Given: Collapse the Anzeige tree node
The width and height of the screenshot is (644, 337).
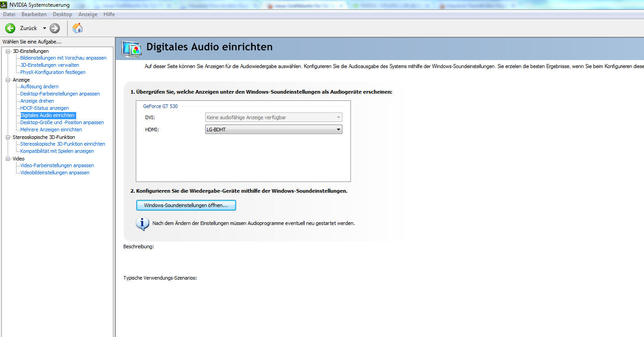Looking at the screenshot, I should click(8, 80).
